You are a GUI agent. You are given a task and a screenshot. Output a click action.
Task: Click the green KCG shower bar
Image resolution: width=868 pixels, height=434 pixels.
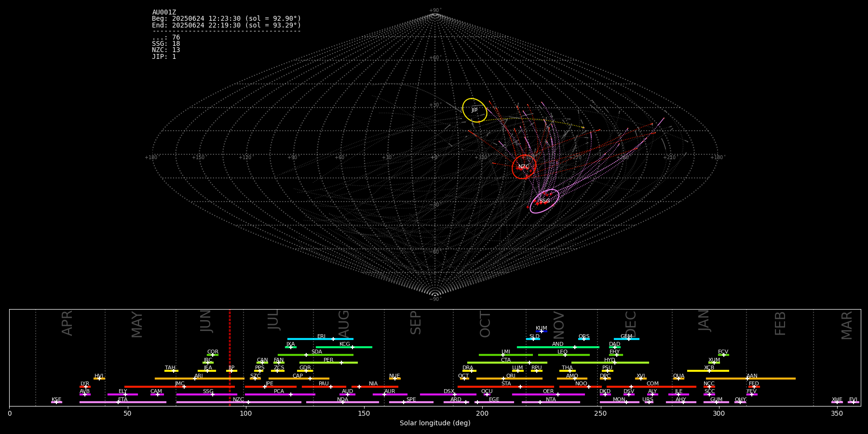click(x=344, y=347)
